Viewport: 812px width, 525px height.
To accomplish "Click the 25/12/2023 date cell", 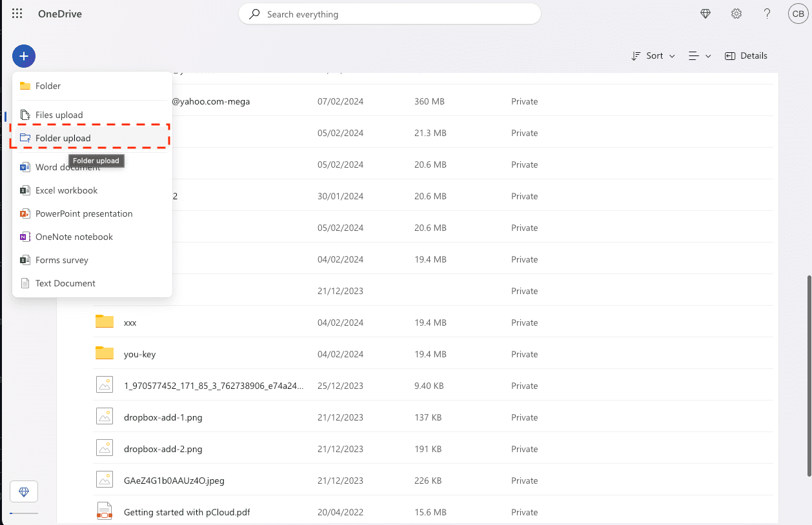I will coord(341,386).
